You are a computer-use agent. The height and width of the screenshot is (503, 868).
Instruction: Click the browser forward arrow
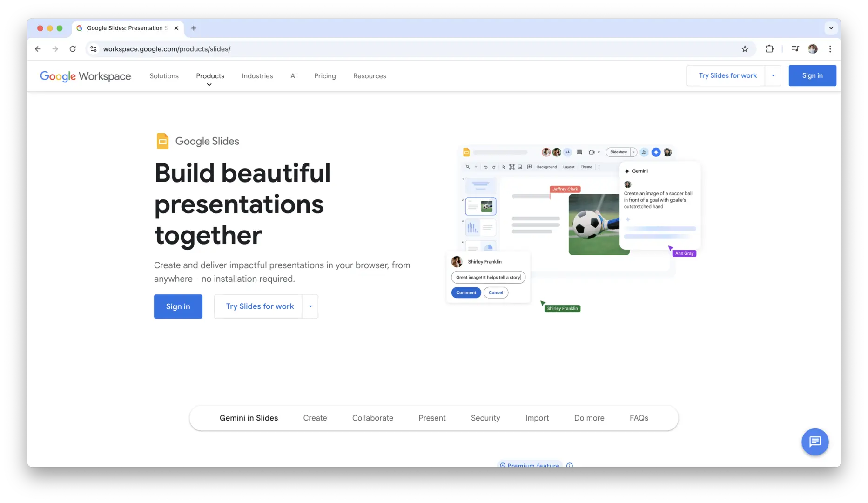pos(55,49)
